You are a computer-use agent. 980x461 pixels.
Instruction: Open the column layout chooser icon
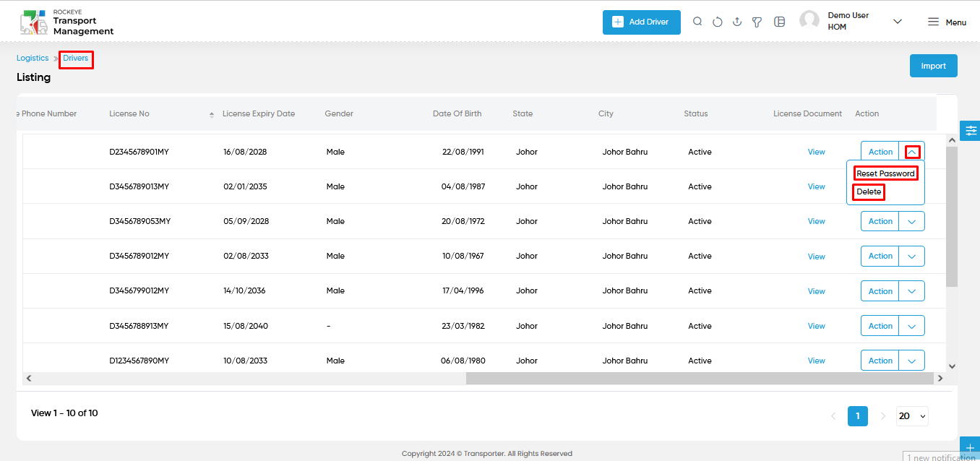pyautogui.click(x=779, y=22)
